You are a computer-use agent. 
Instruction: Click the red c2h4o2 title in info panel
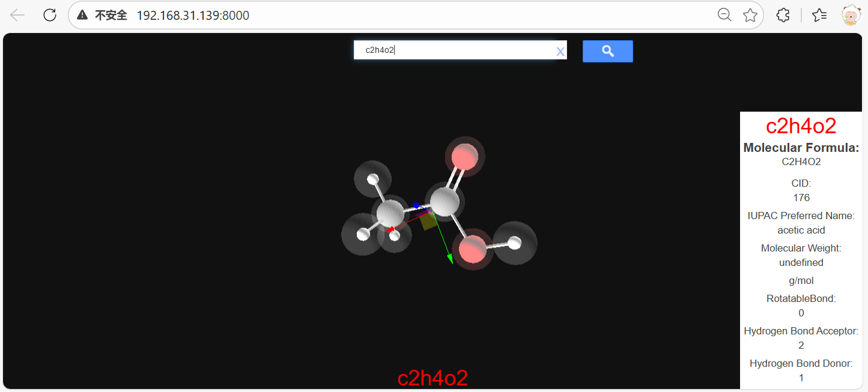801,126
